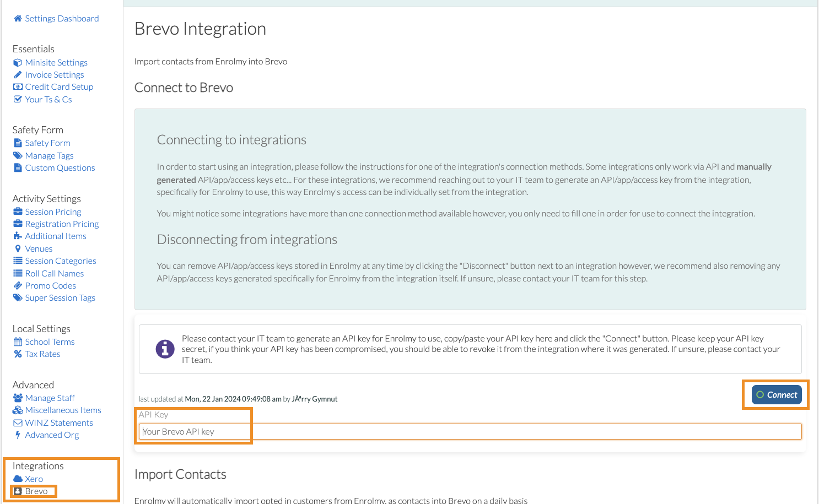Open the Xero integration page
The width and height of the screenshot is (819, 504).
pos(34,479)
